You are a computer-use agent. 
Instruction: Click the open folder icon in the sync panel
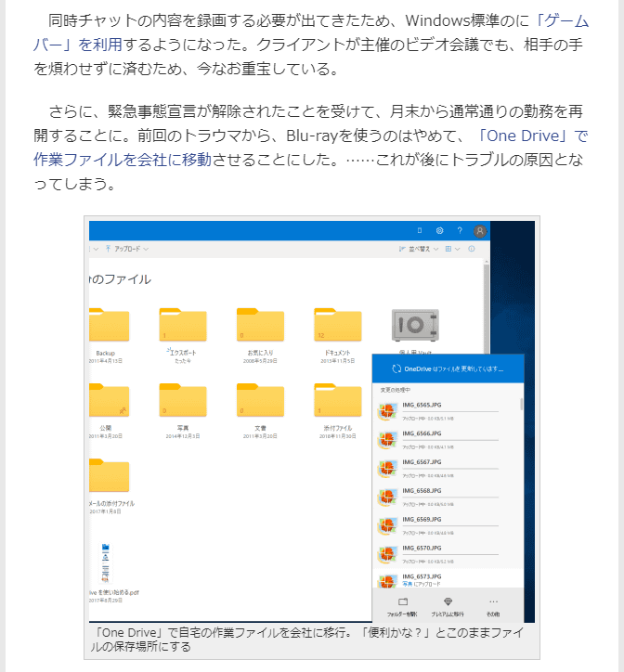403,601
